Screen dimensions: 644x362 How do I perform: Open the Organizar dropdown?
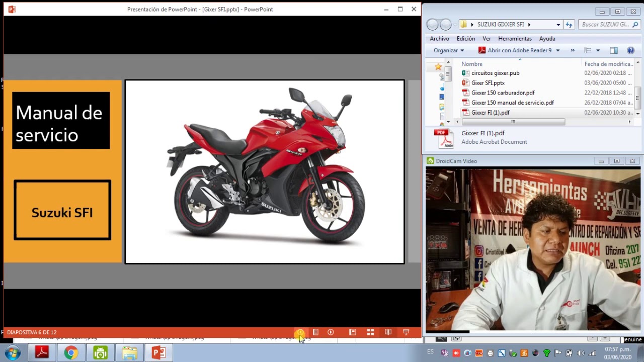click(449, 50)
